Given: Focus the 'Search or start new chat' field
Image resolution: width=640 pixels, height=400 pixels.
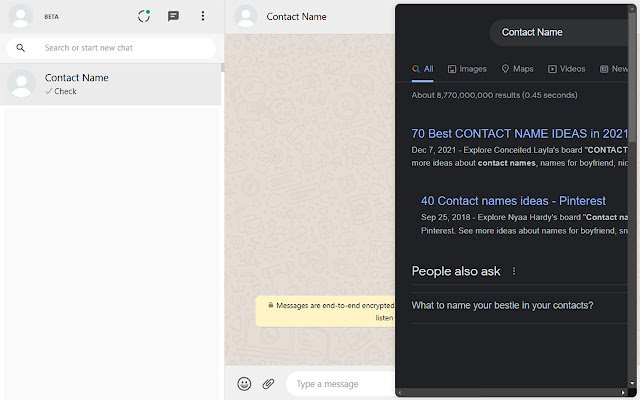Looking at the screenshot, I should coord(111,48).
